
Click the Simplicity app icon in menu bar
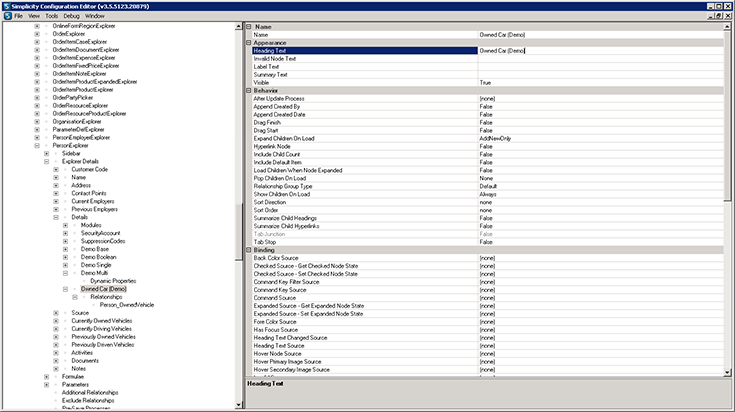pyautogui.click(x=8, y=16)
